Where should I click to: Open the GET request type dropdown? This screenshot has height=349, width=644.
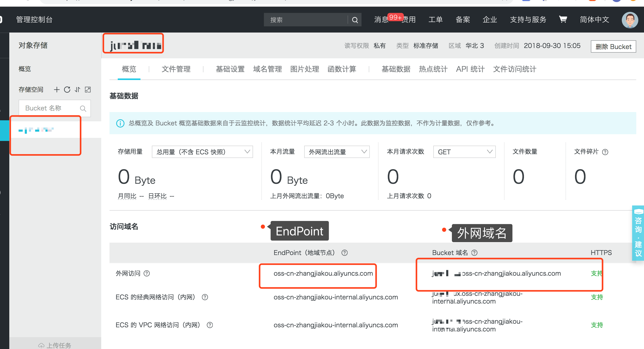(464, 152)
